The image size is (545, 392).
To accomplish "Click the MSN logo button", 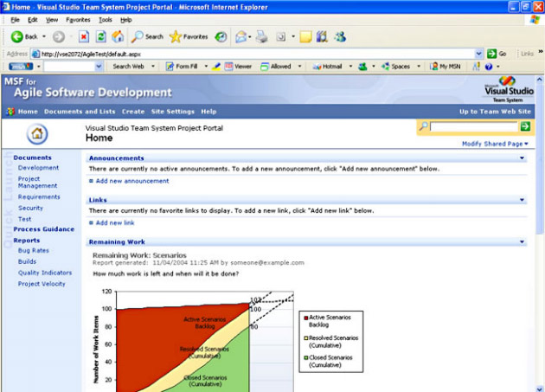I will coord(21,66).
